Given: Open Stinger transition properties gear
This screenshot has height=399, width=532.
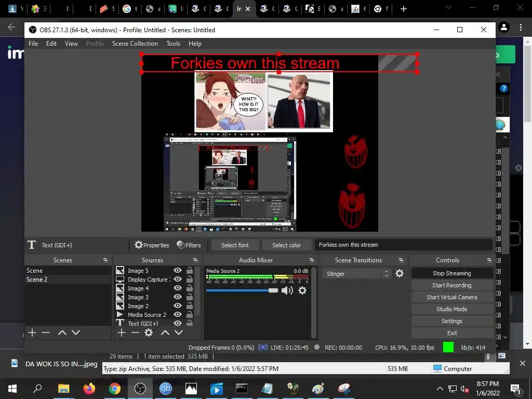Looking at the screenshot, I should (x=400, y=273).
